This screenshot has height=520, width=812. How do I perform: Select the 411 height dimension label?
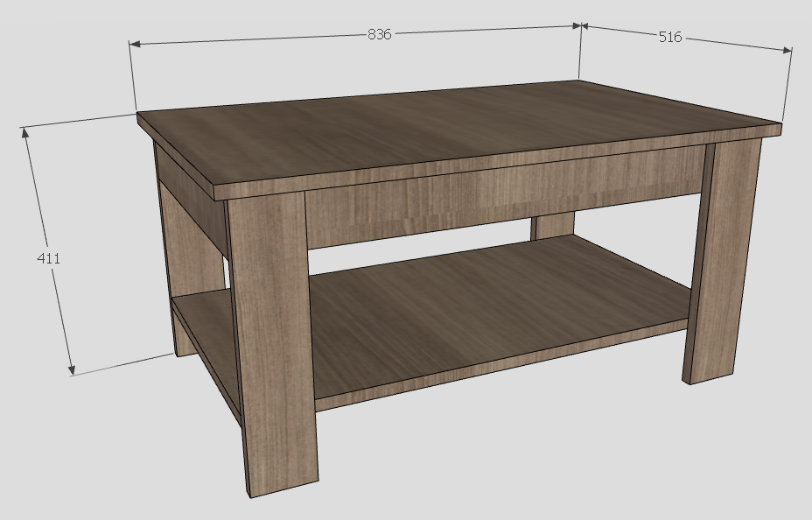(49, 258)
